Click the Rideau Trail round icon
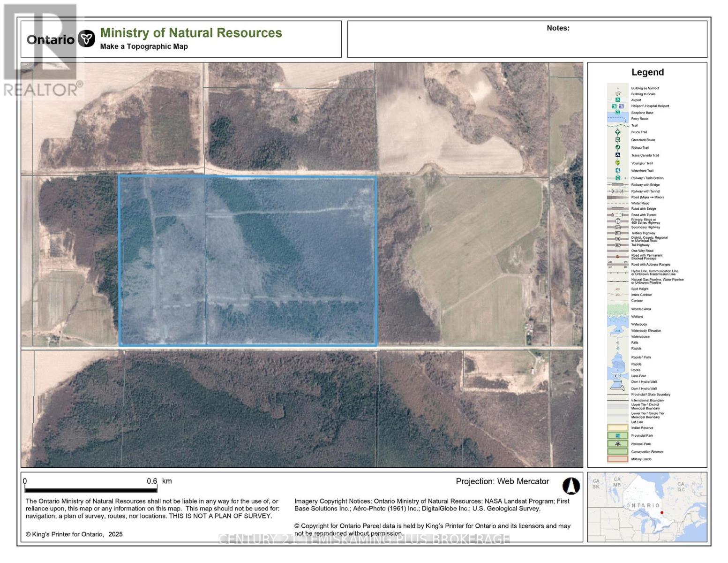The image size is (728, 563). coord(618,147)
